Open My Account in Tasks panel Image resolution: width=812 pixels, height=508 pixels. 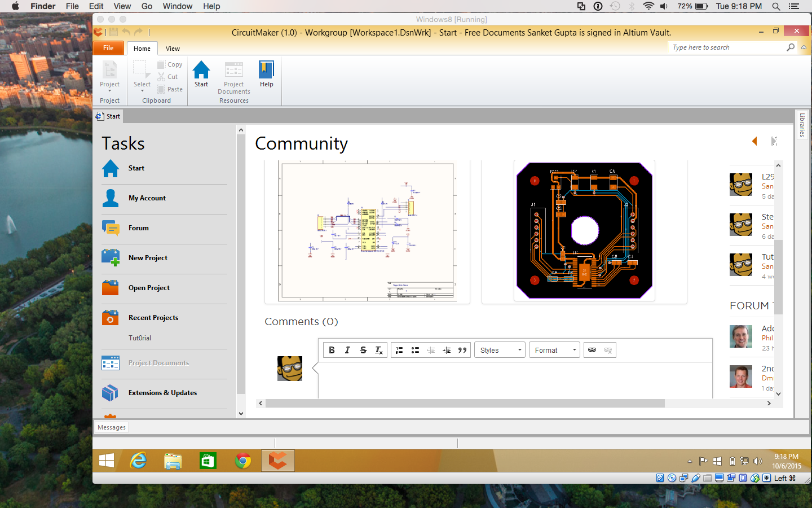(147, 198)
